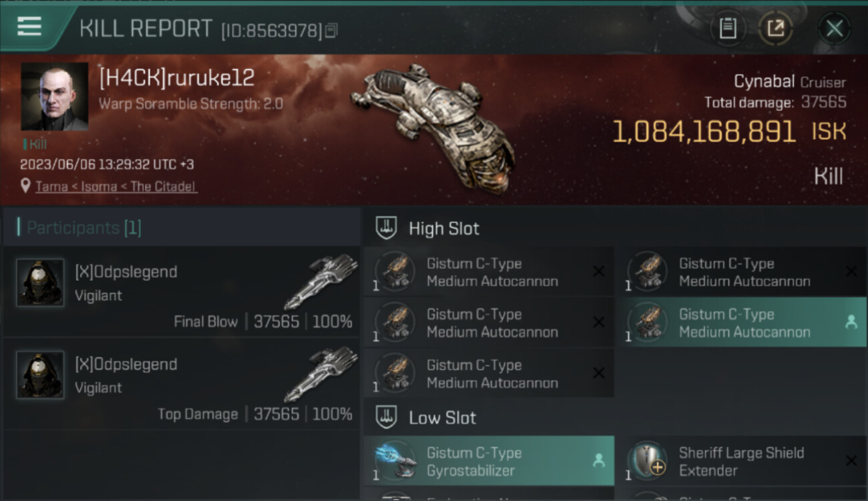Click the location pin icon next to Tama
The image size is (868, 501).
[25, 186]
